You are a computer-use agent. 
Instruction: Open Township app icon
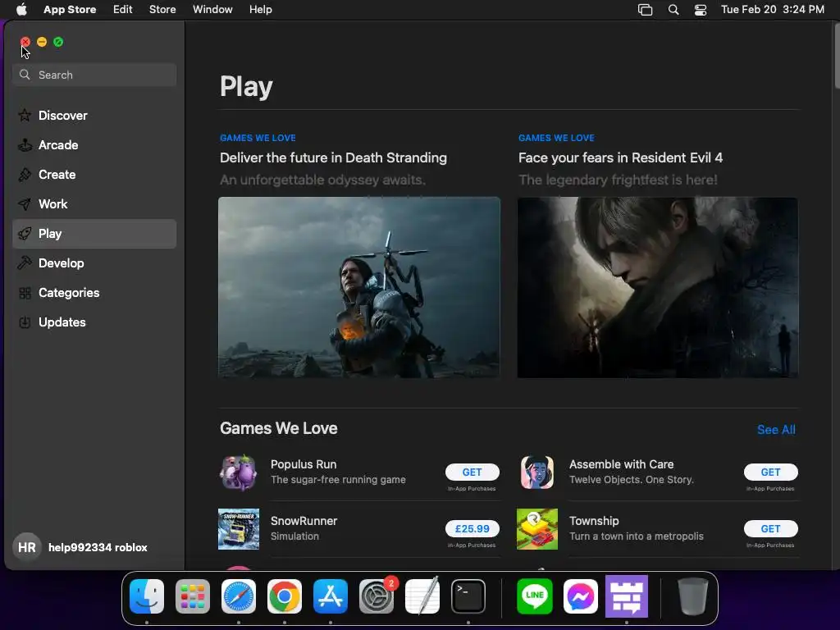pyautogui.click(x=536, y=529)
